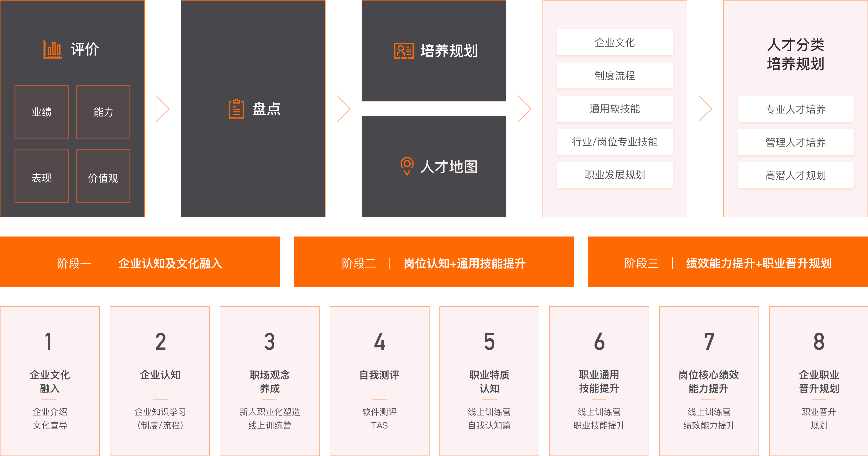The height and width of the screenshot is (456, 868).
Task: Open step card 4 自我测评
Action: 380,381
